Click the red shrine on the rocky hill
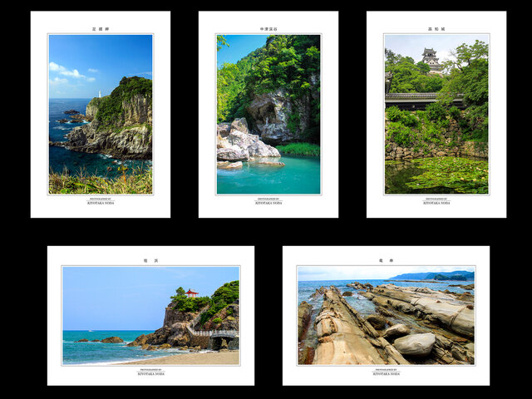Image resolution: width=532 pixels, height=399 pixels. [191, 293]
